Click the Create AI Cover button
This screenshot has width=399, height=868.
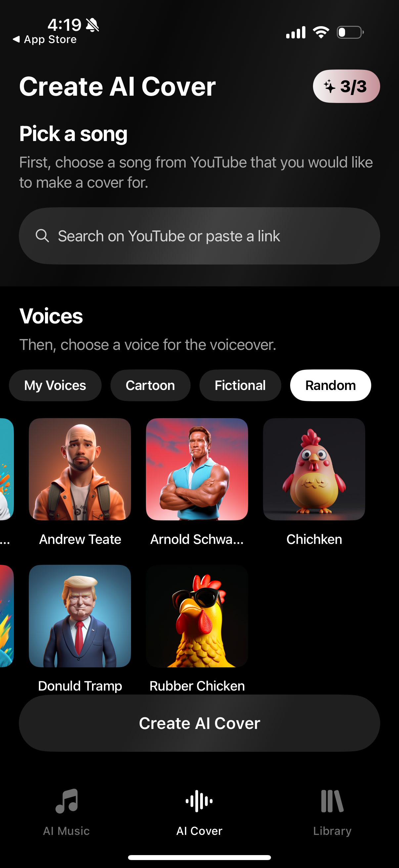pos(199,723)
